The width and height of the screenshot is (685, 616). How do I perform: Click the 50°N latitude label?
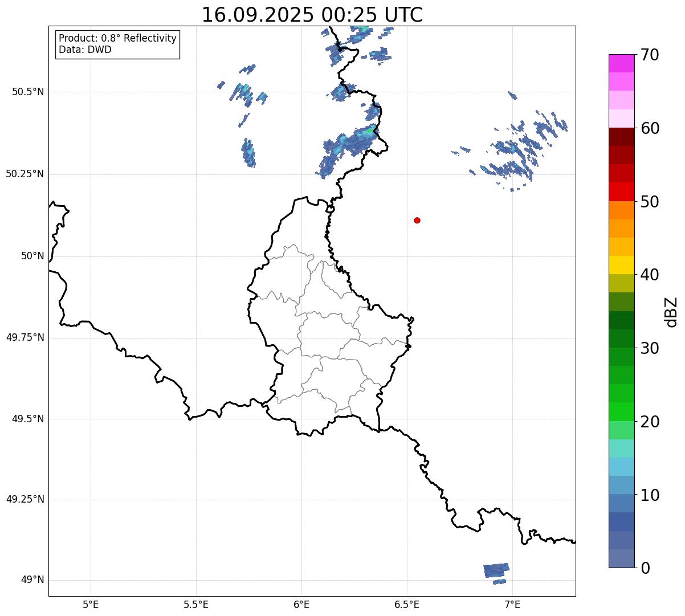pyautogui.click(x=32, y=256)
